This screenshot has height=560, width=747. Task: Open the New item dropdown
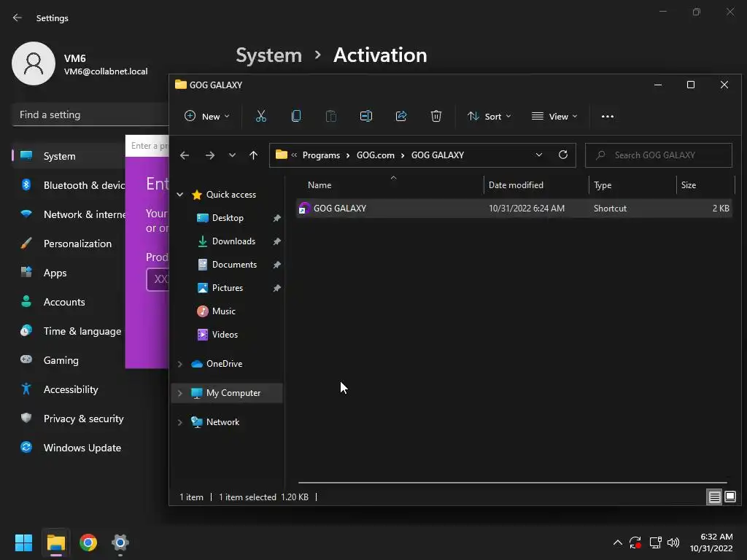(x=206, y=116)
